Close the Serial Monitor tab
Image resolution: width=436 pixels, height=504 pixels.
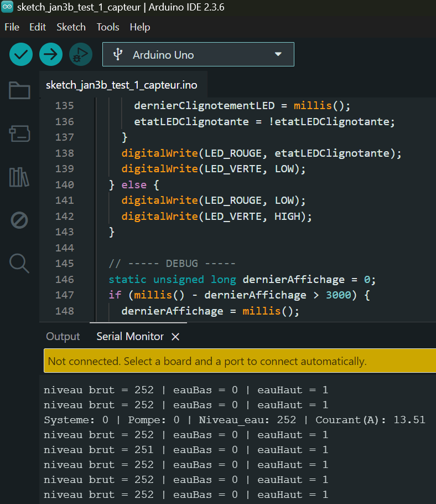175,337
